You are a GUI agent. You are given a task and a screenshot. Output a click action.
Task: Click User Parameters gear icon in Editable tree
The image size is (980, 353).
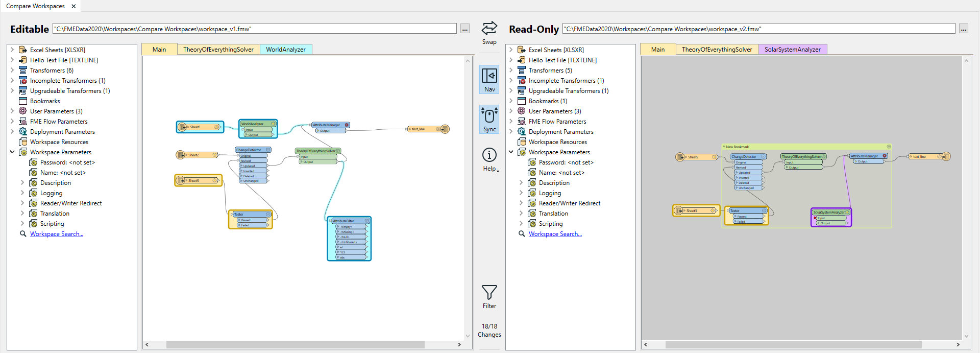coord(23,111)
